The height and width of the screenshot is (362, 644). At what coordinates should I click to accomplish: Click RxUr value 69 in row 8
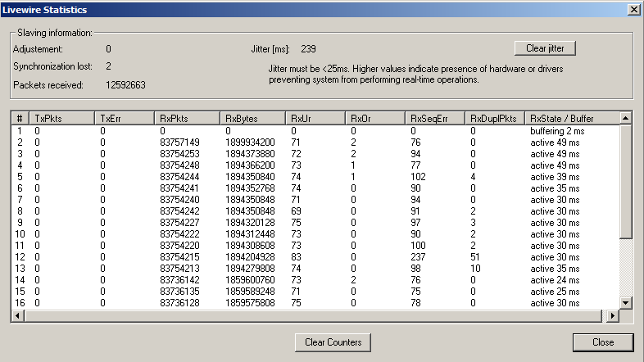(296, 211)
